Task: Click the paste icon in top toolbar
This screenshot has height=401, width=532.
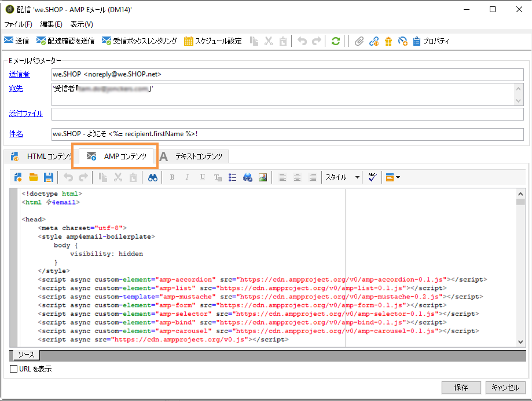Action: [x=283, y=41]
